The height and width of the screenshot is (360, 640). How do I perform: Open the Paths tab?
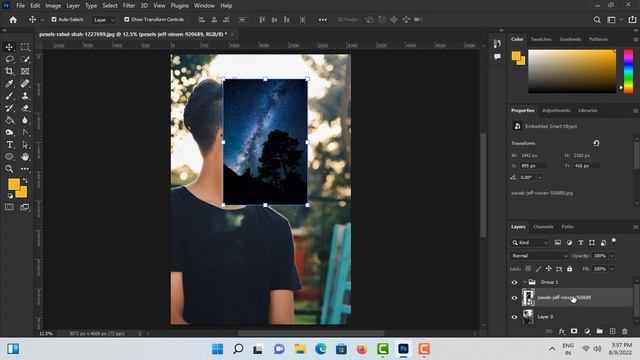pyautogui.click(x=567, y=227)
